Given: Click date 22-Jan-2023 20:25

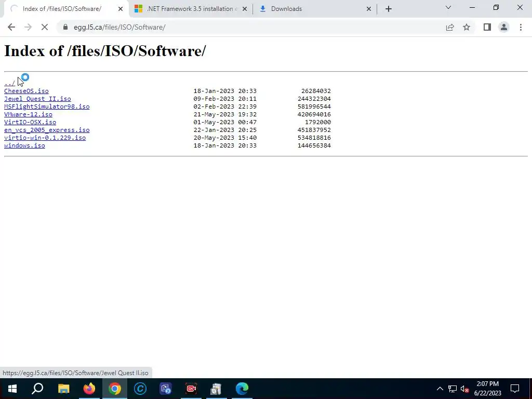Looking at the screenshot, I should point(225,130).
